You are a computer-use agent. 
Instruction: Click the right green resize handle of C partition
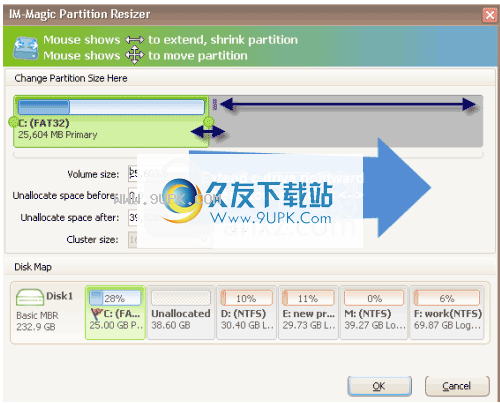pos(209,122)
